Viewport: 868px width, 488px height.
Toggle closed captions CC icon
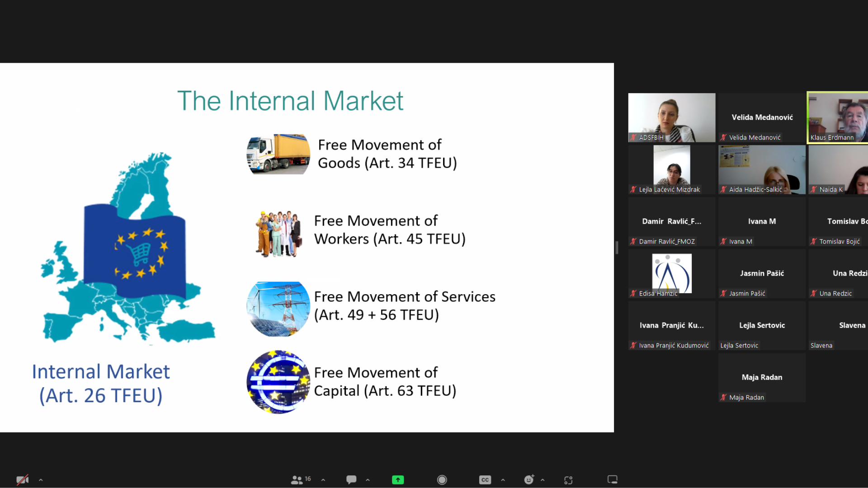point(485,480)
